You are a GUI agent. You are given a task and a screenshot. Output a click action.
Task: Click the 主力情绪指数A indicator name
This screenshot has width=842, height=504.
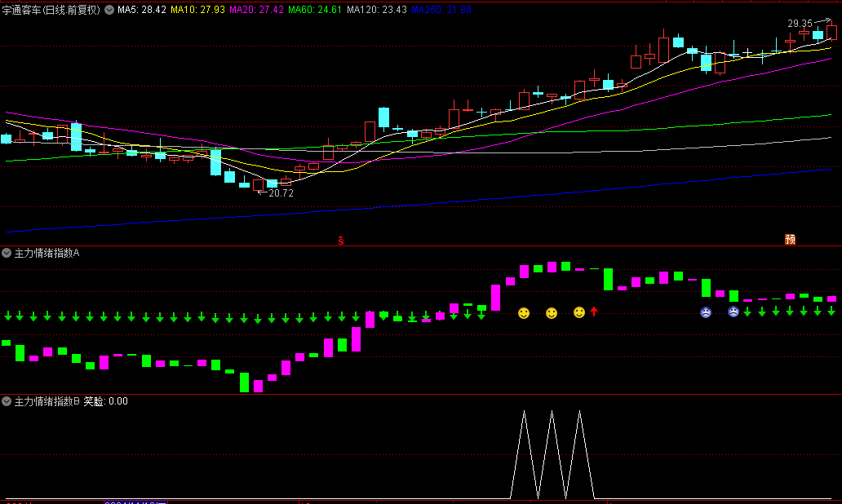click(x=47, y=253)
